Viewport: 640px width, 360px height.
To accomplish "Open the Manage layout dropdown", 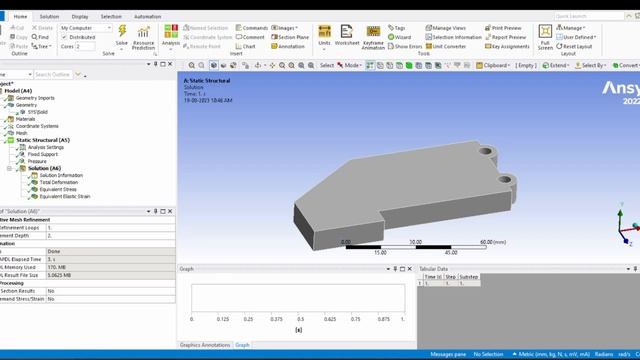I will coord(571,28).
